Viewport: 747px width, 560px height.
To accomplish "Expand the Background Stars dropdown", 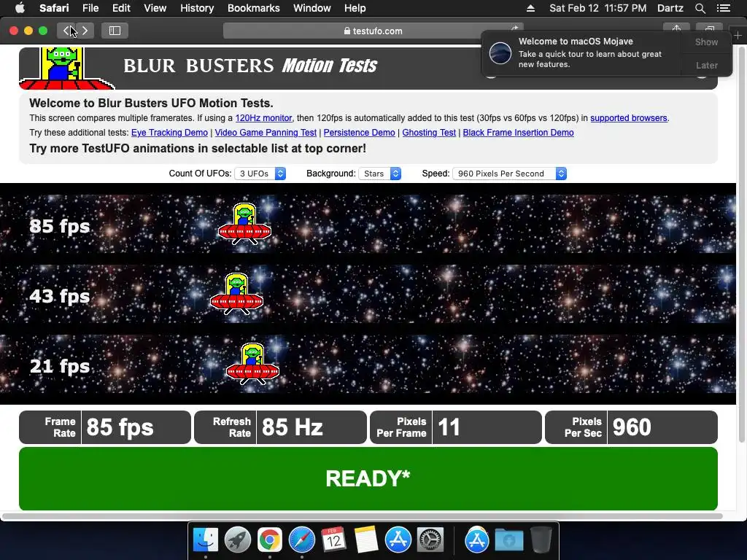I will click(379, 174).
